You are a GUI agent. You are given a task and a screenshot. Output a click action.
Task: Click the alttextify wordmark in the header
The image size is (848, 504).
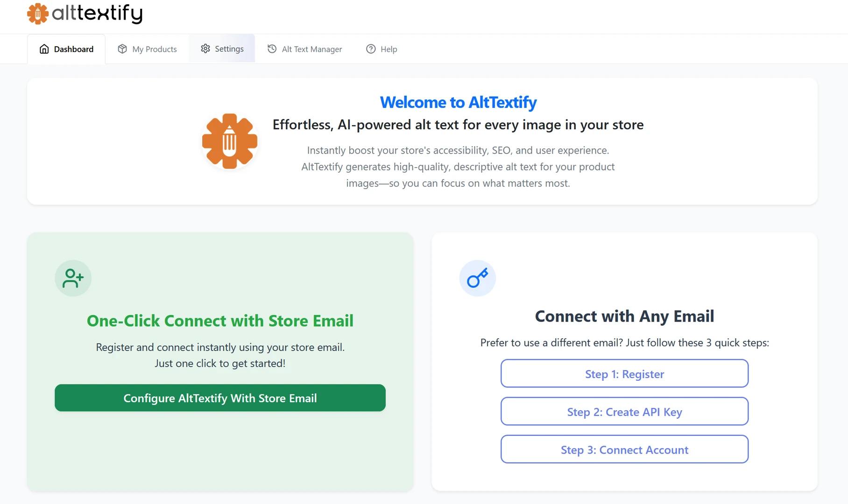(x=97, y=14)
